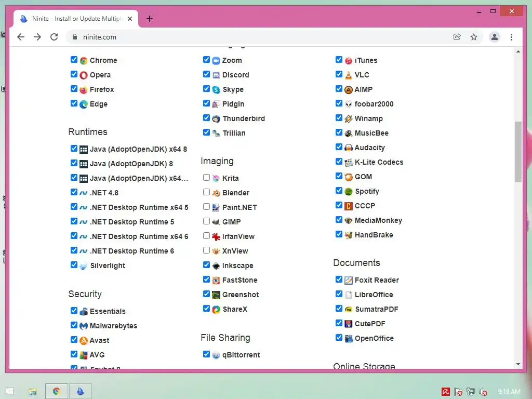Open File Explorer from the taskbar
This screenshot has width=532, height=399.
tap(33, 392)
